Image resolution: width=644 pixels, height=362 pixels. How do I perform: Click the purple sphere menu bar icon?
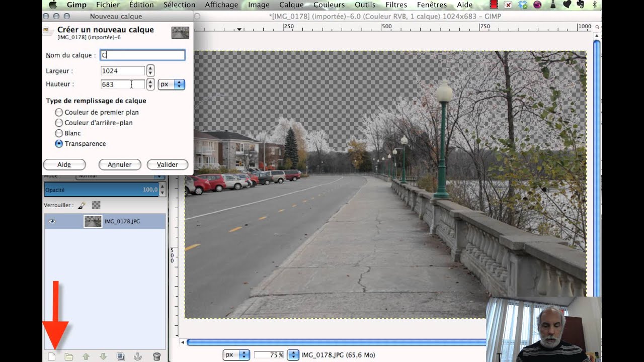pyautogui.click(x=537, y=5)
